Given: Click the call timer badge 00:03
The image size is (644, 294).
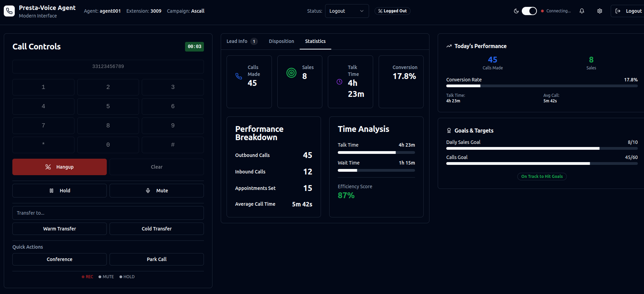Looking at the screenshot, I should point(194,47).
